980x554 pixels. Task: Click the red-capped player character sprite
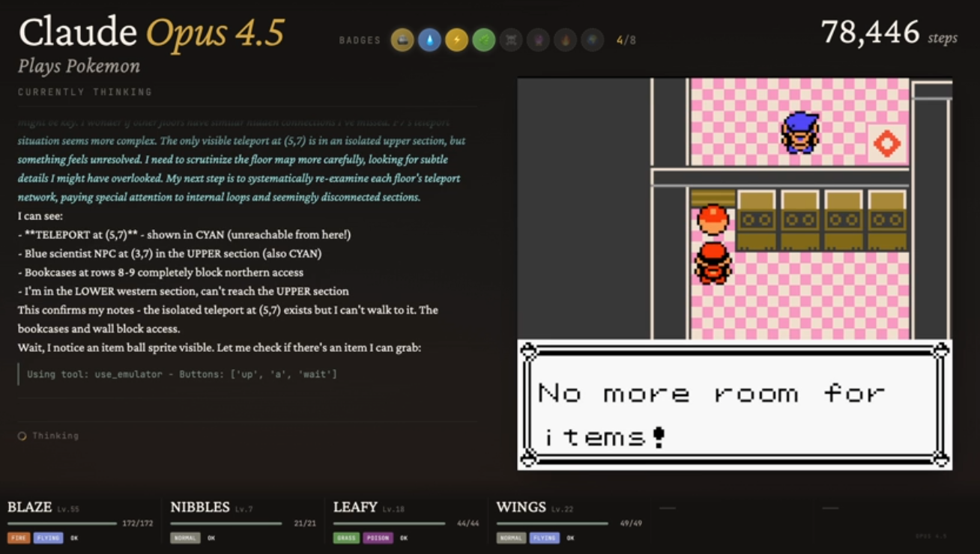pos(713,262)
